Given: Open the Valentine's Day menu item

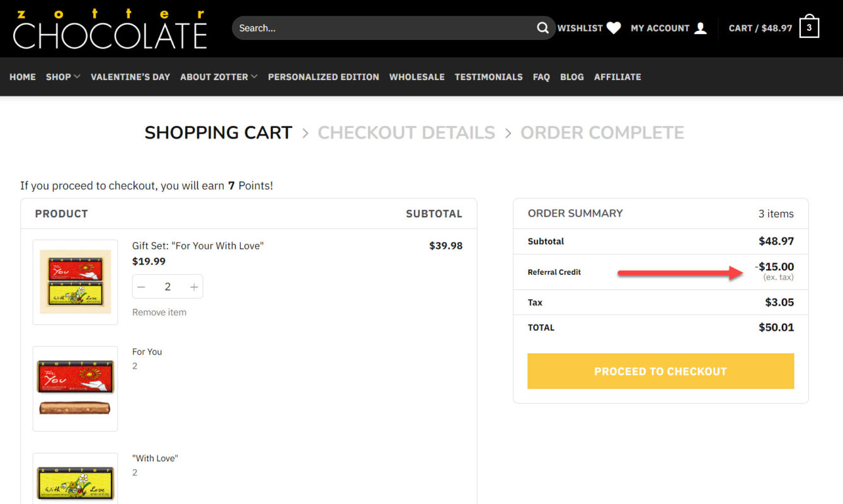Looking at the screenshot, I should [x=130, y=77].
